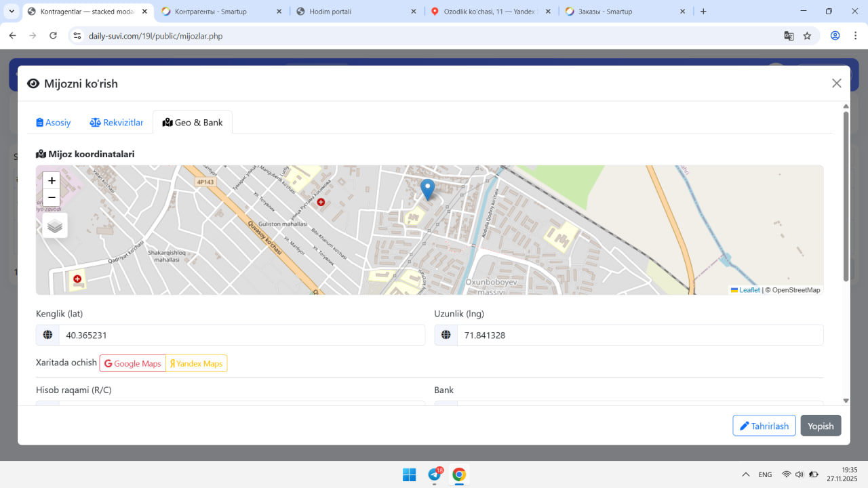The height and width of the screenshot is (488, 868).
Task: Reload the current page
Action: (54, 36)
